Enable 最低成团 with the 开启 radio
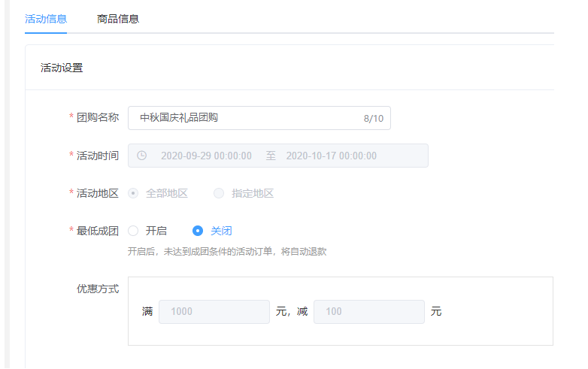Screen dimensions: 588x369 134,231
